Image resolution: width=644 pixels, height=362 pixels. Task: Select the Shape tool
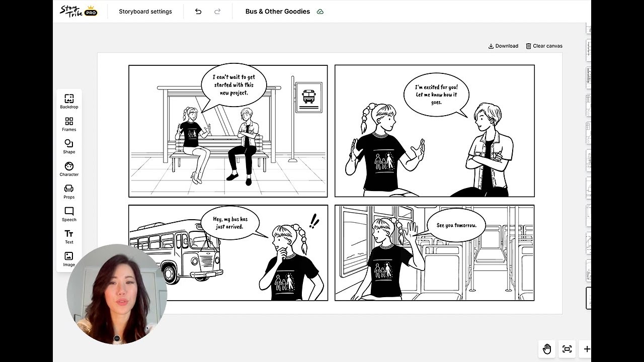click(x=69, y=146)
